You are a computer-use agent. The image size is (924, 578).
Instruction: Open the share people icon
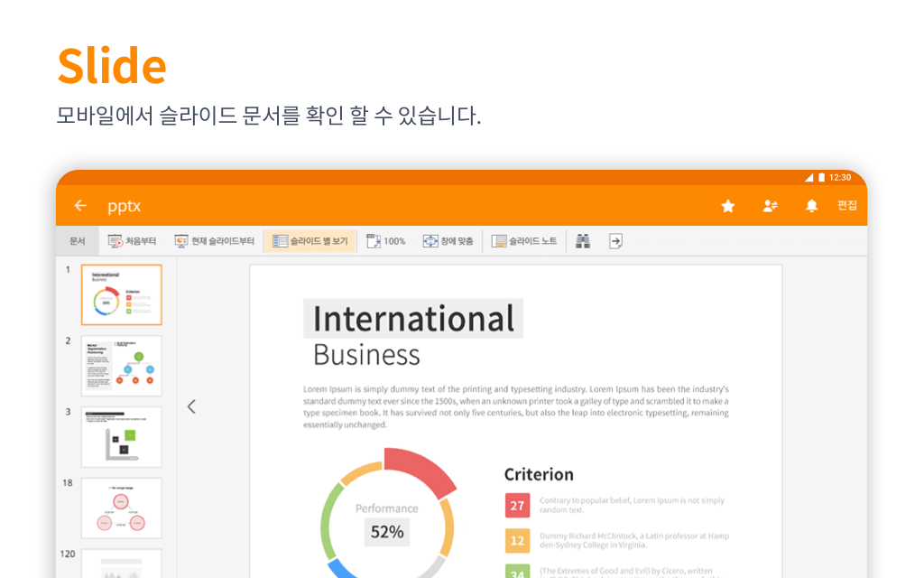click(771, 206)
